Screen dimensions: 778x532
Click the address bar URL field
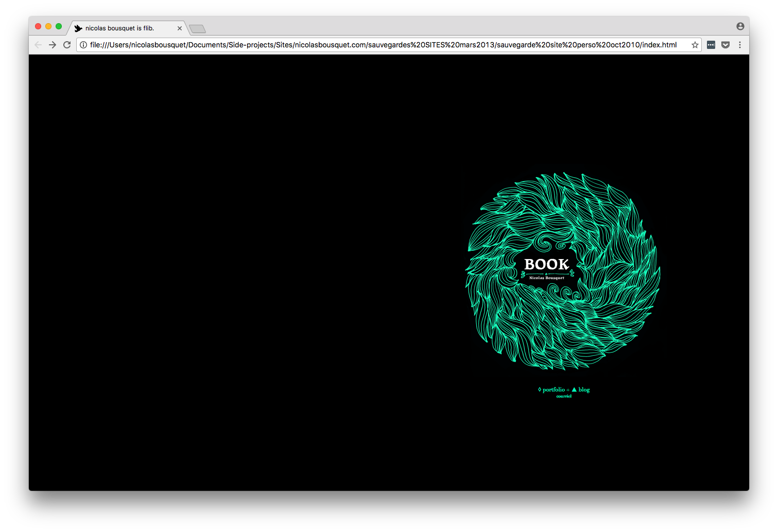pyautogui.click(x=383, y=45)
